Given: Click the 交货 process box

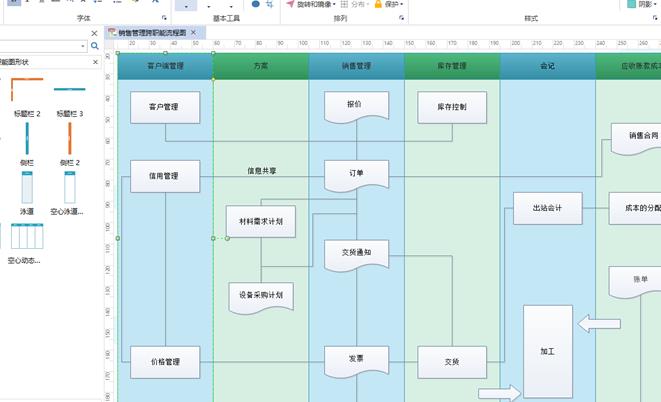Looking at the screenshot, I should tap(452, 362).
